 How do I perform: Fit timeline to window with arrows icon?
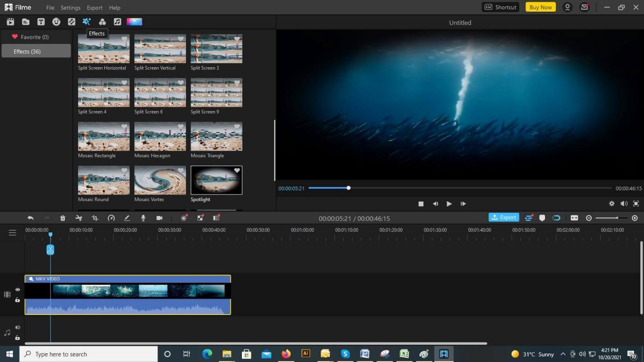574,218
